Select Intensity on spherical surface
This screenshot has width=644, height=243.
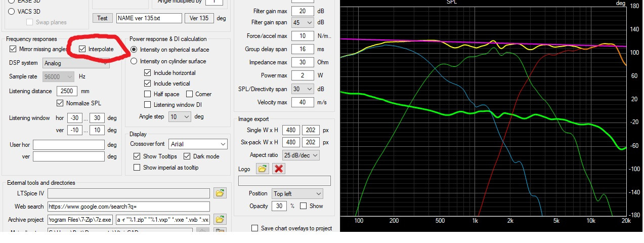pos(134,50)
